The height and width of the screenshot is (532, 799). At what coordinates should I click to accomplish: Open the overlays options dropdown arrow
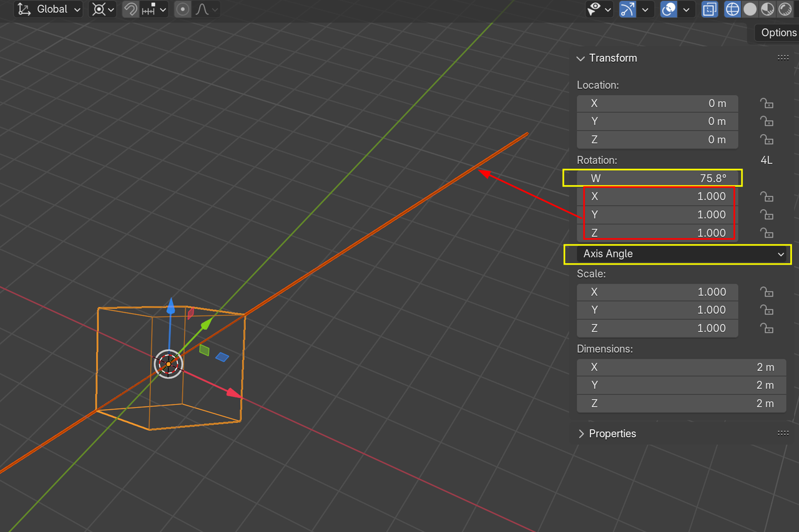pyautogui.click(x=686, y=9)
